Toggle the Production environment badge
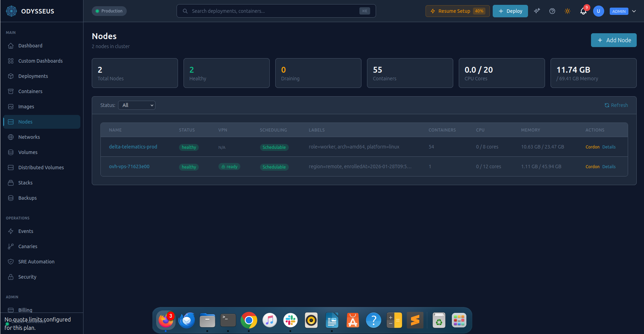644x334 pixels. (109, 11)
